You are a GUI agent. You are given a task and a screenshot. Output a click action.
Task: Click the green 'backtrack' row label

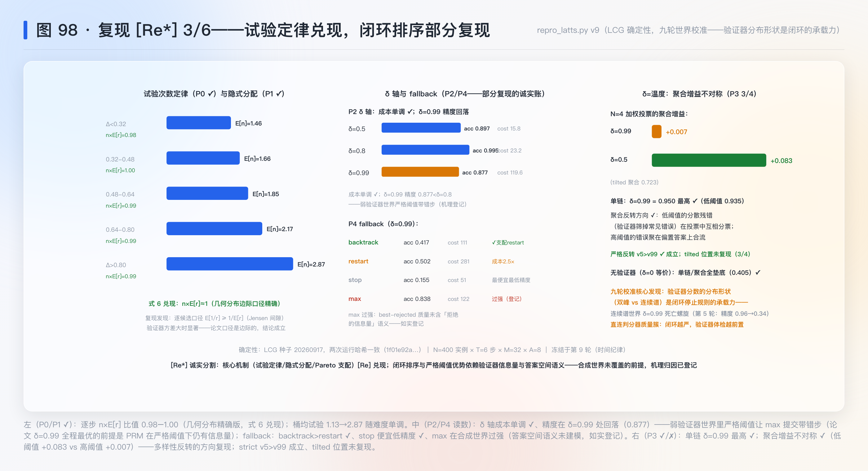363,243
